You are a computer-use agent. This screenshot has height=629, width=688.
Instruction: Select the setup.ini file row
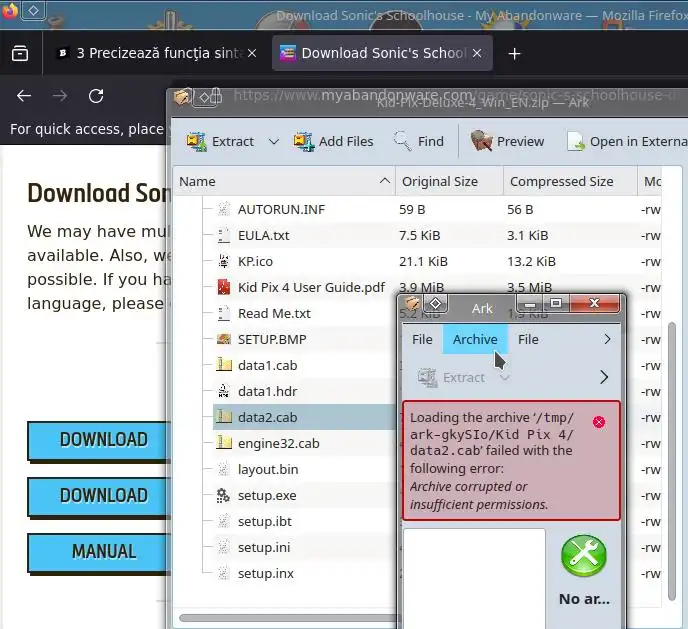[x=264, y=547]
